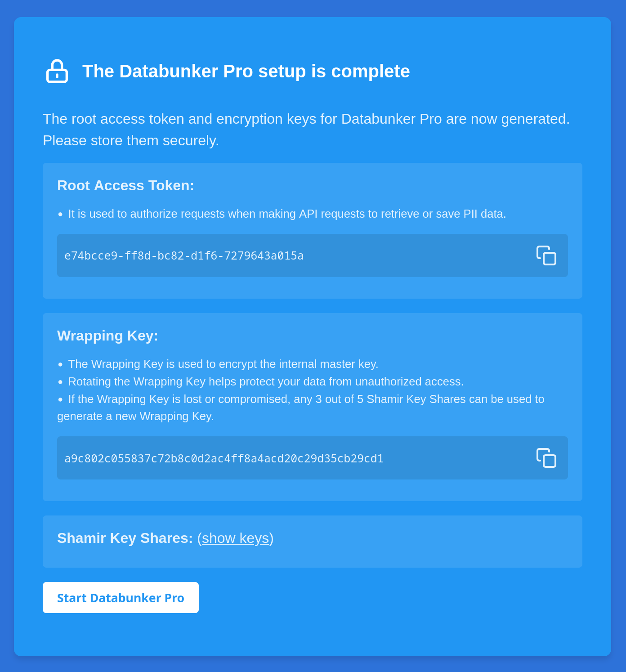This screenshot has height=672, width=626.
Task: Copy the Root Access Token to clipboard
Action: [546, 255]
